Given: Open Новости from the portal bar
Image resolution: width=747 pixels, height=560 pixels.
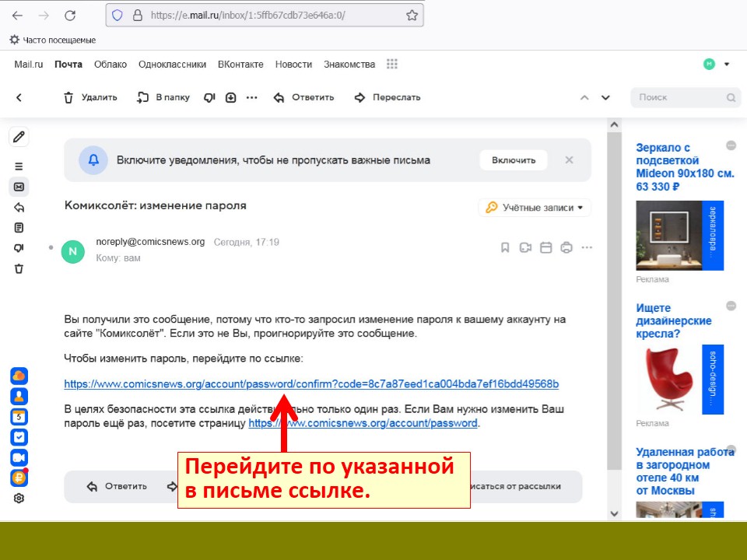Looking at the screenshot, I should [293, 65].
